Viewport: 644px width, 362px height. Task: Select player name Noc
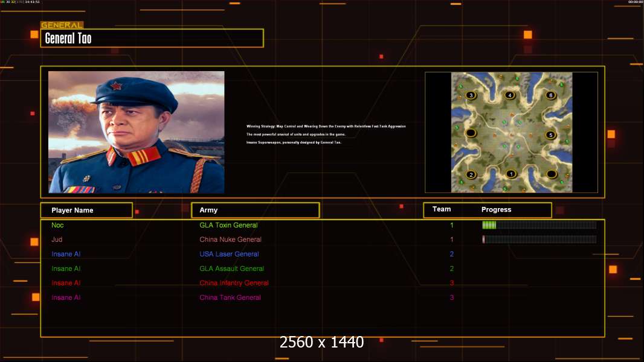tap(57, 224)
